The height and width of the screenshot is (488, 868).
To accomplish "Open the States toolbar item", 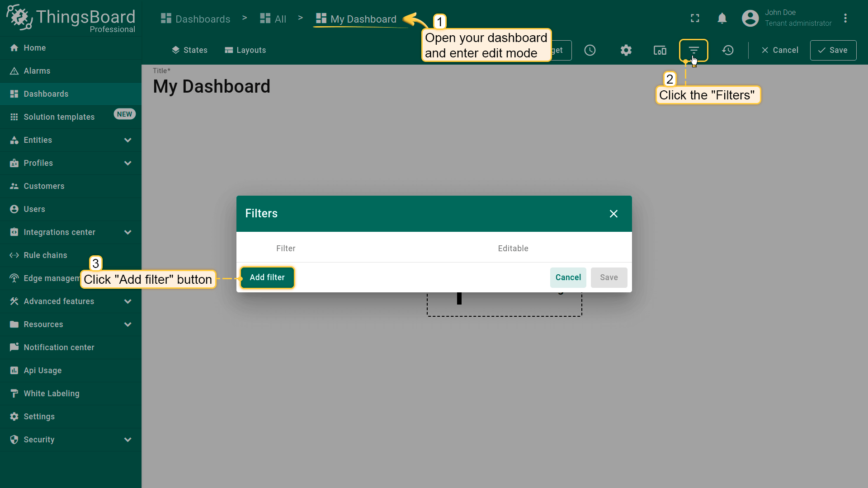I will pyautogui.click(x=189, y=50).
